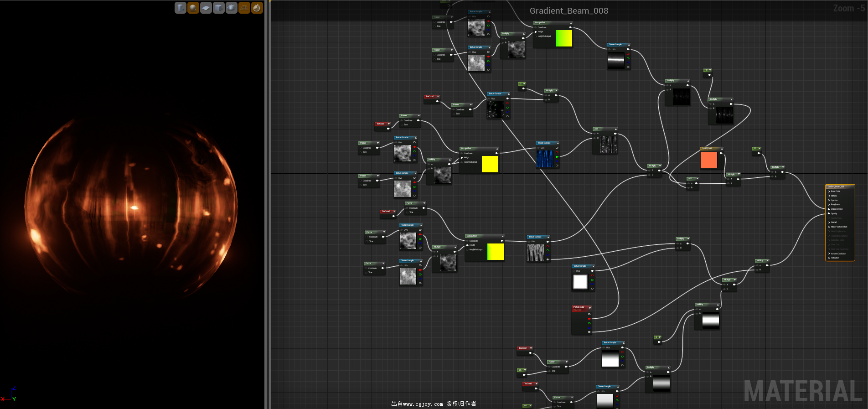The image size is (868, 409).
Task: Click the orange color constant swatch
Action: point(708,160)
